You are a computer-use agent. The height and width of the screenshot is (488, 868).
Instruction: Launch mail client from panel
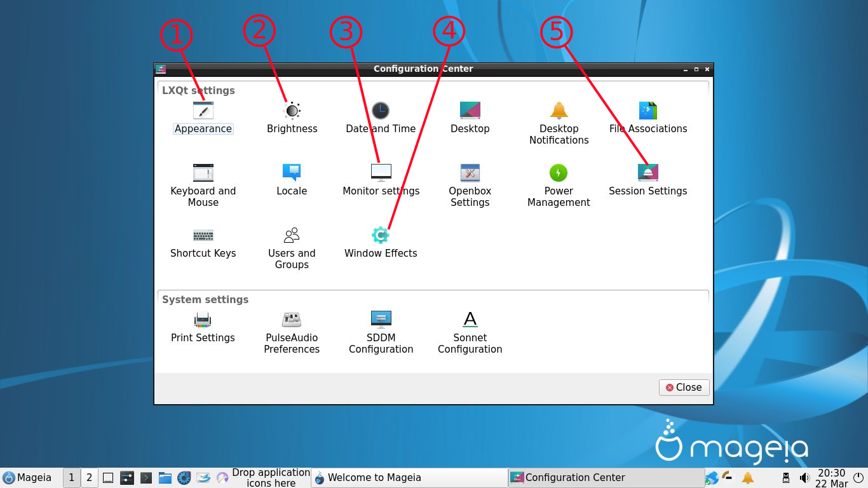tap(203, 478)
